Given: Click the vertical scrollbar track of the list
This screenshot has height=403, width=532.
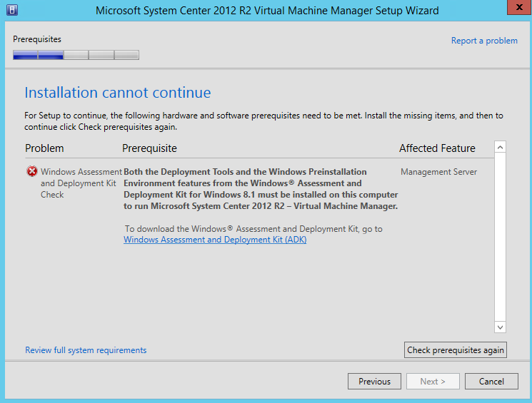Looking at the screenshot, I should [500, 235].
